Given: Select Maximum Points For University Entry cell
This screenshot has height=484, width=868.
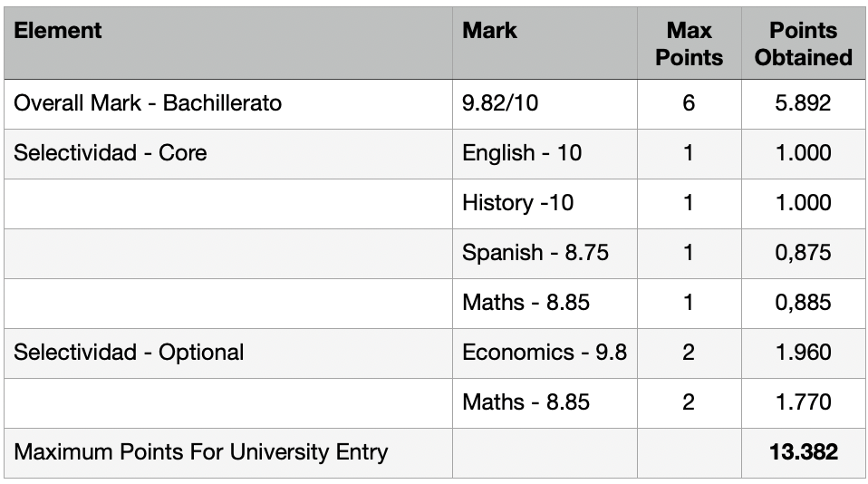Looking at the screenshot, I should point(228,452).
